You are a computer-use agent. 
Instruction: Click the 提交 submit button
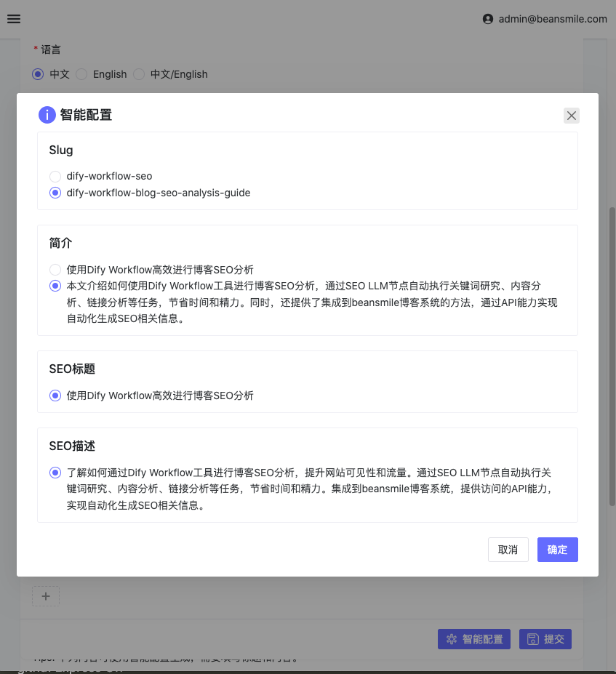tap(545, 639)
